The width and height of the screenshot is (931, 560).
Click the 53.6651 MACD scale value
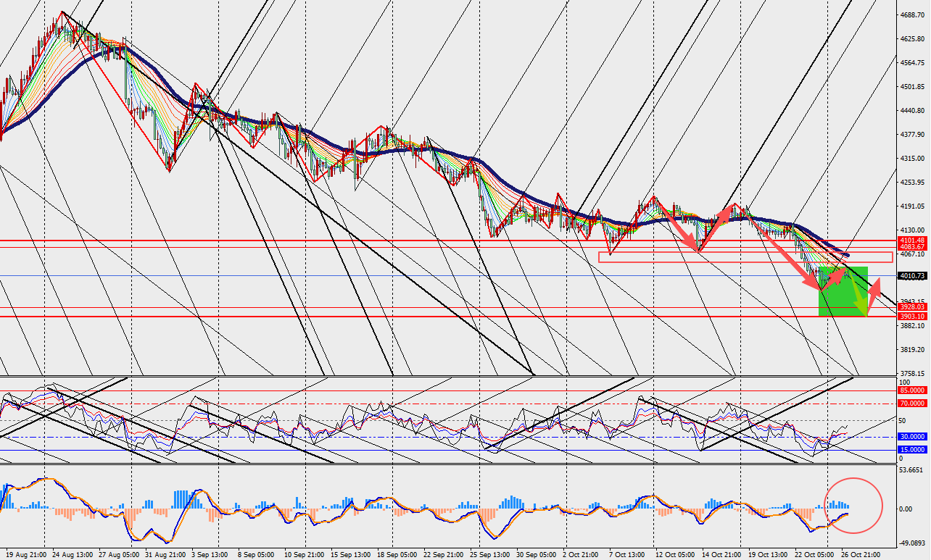coord(912,470)
